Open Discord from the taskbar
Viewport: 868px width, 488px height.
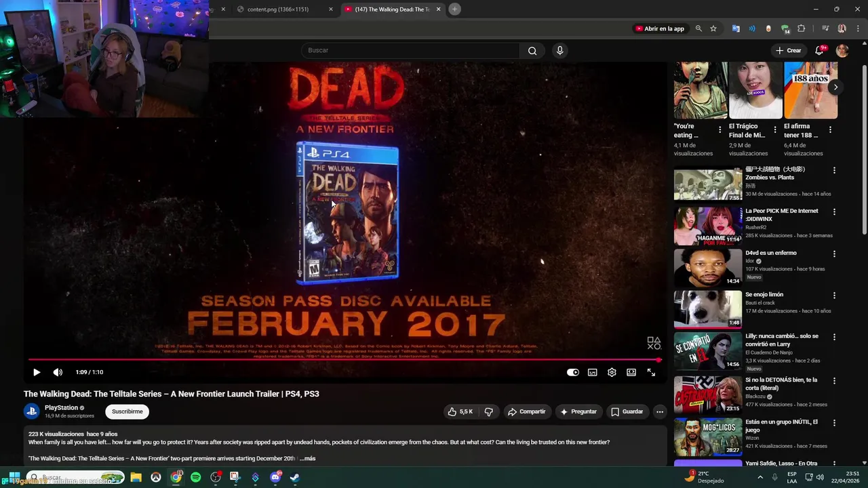point(275,477)
